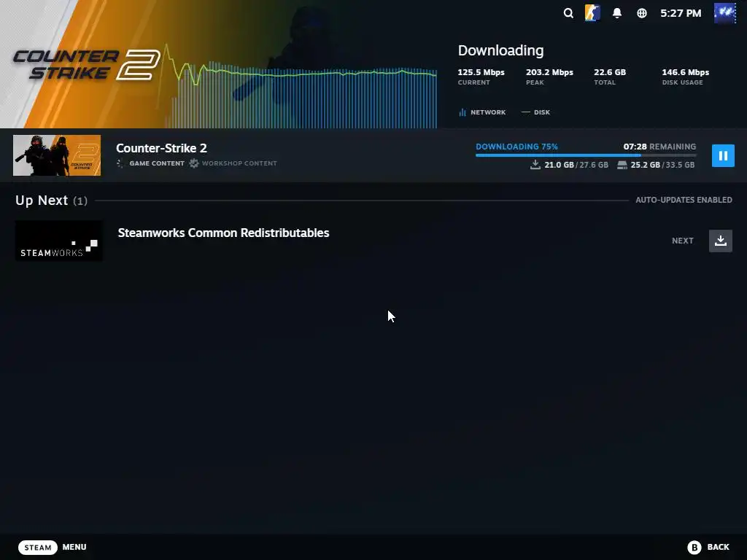Click the 22.6 GB total value
Viewport: 747px width, 560px height.
[609, 72]
